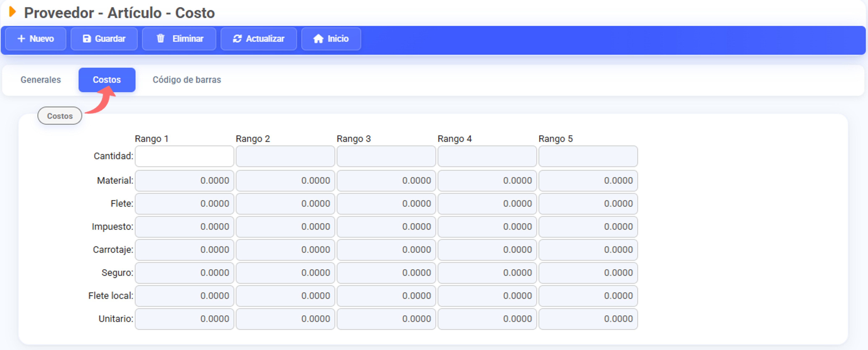Click the Cantidad: row label
868x350 pixels.
pyautogui.click(x=114, y=156)
